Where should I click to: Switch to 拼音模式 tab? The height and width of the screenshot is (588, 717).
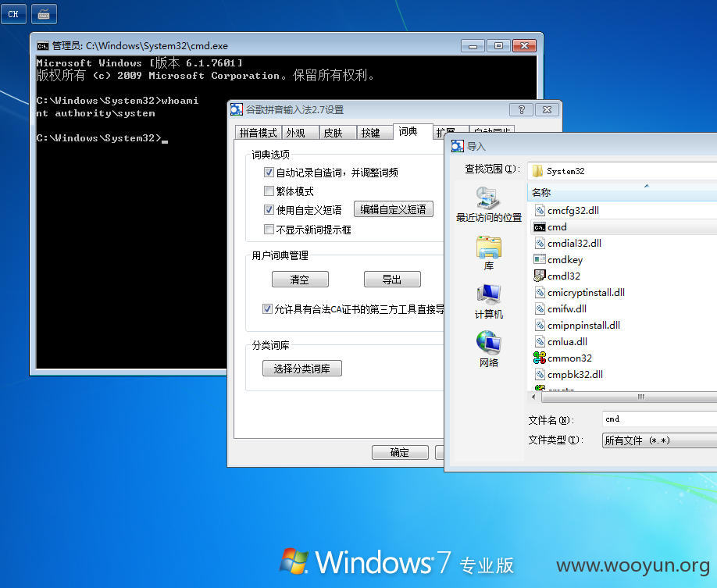click(x=259, y=133)
